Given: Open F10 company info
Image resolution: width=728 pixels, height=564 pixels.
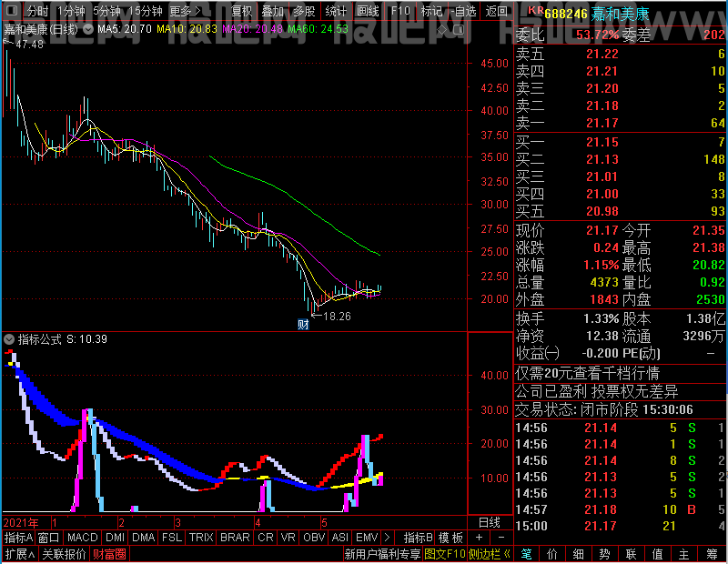Looking at the screenshot, I should click(x=400, y=11).
